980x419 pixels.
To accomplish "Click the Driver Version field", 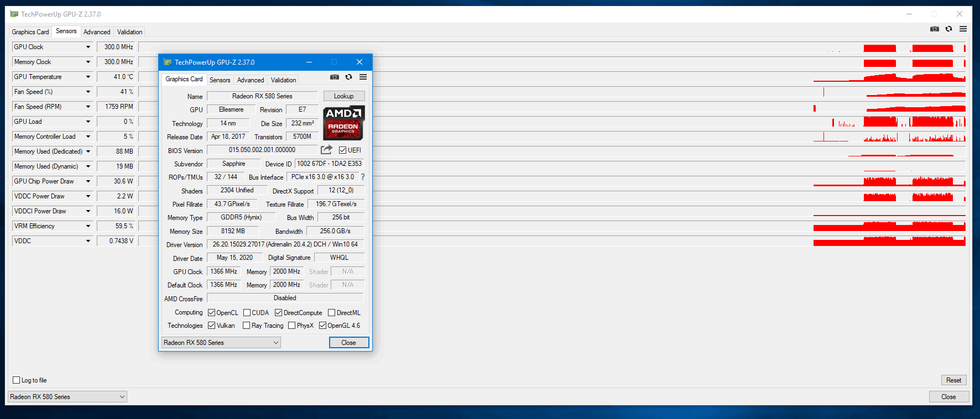I will (x=285, y=244).
